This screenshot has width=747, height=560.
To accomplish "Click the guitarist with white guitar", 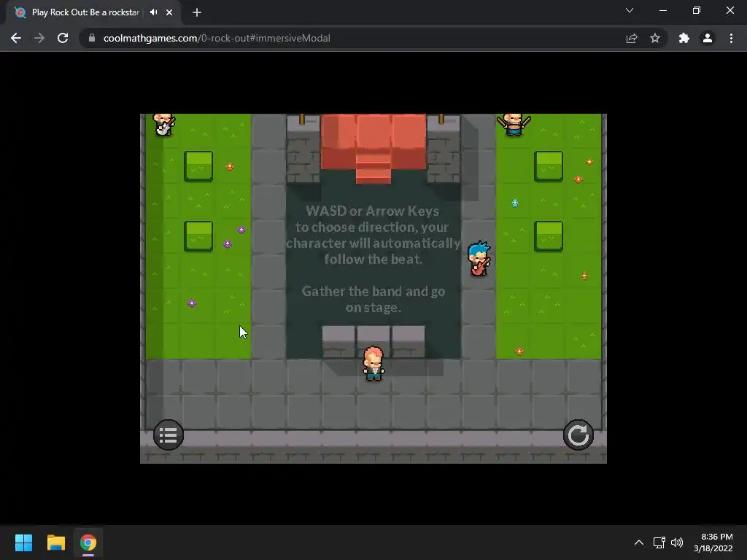I will pyautogui.click(x=164, y=125).
